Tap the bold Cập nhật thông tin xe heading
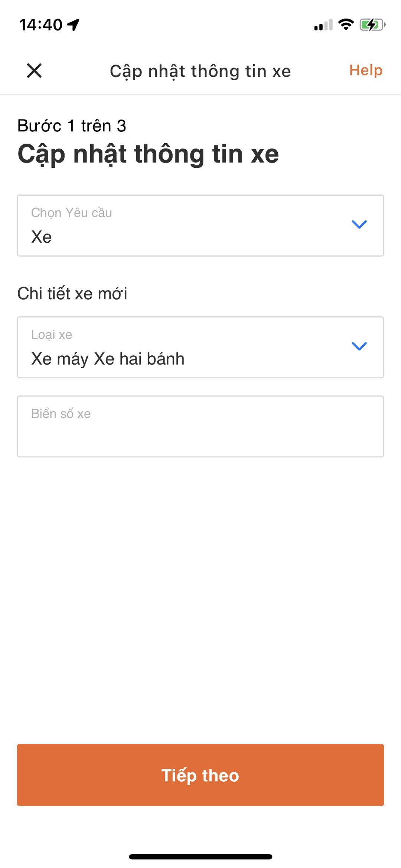 148,154
